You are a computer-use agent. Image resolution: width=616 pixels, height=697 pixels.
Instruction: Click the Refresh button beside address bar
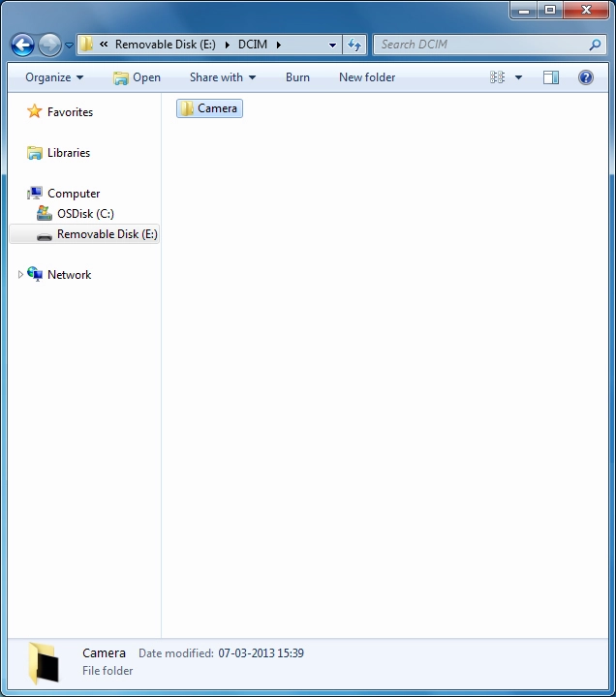tap(354, 45)
